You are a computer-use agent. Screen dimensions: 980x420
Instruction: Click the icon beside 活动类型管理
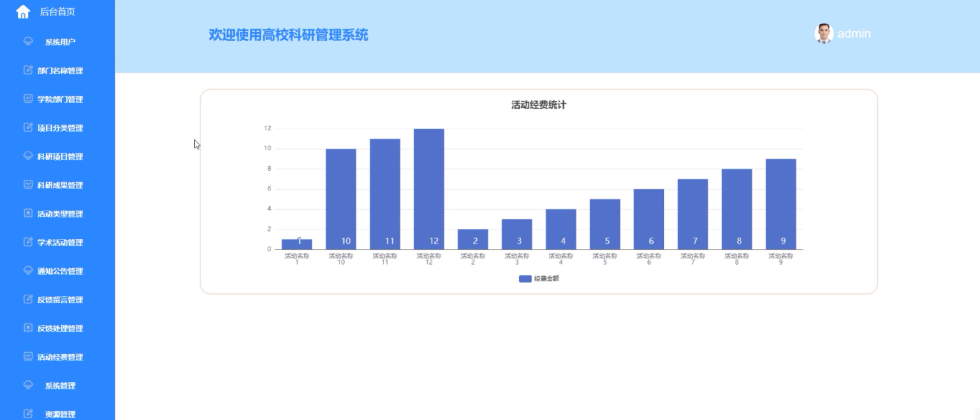click(x=28, y=213)
